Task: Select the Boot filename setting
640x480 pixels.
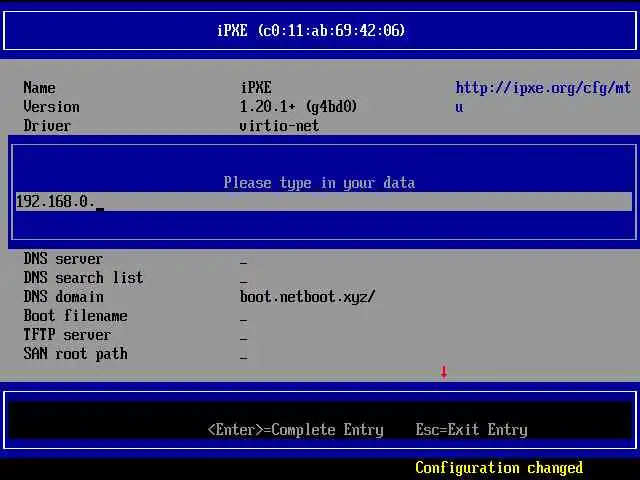Action: [76, 316]
